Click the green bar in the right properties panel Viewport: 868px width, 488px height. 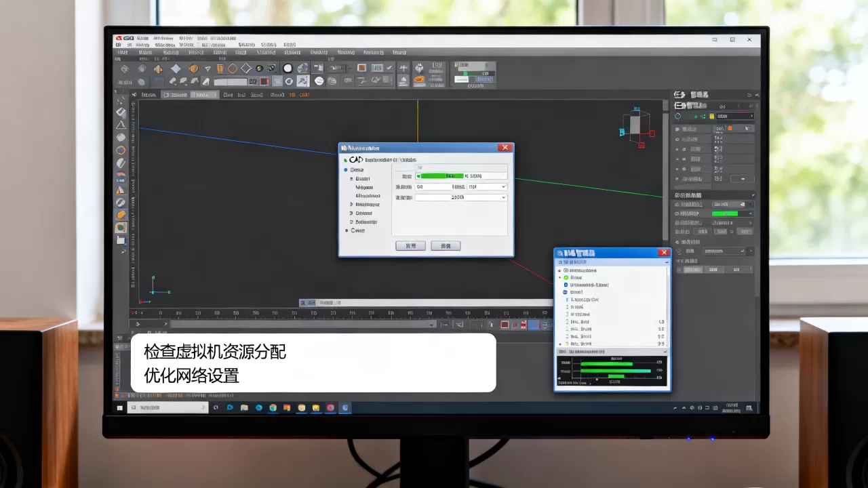tap(724, 213)
